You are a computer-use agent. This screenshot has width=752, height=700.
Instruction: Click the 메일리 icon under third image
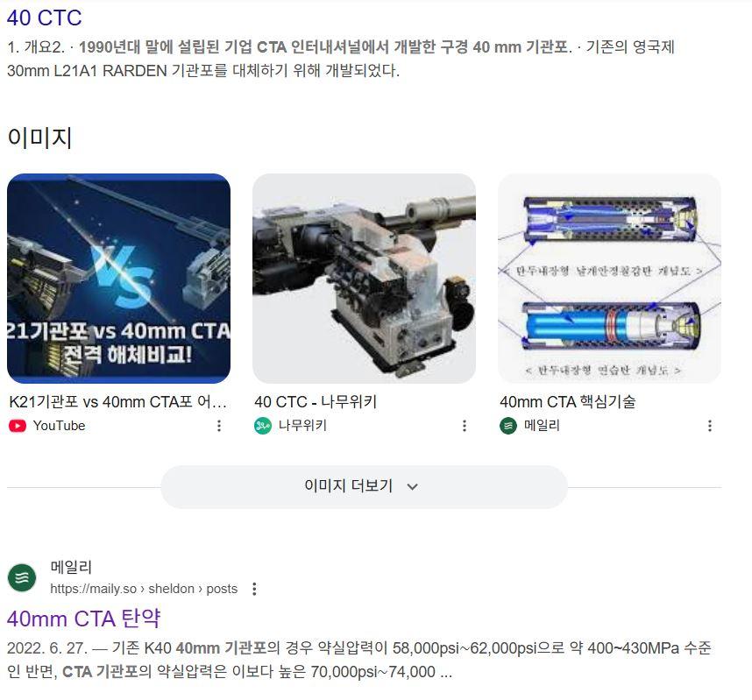508,426
